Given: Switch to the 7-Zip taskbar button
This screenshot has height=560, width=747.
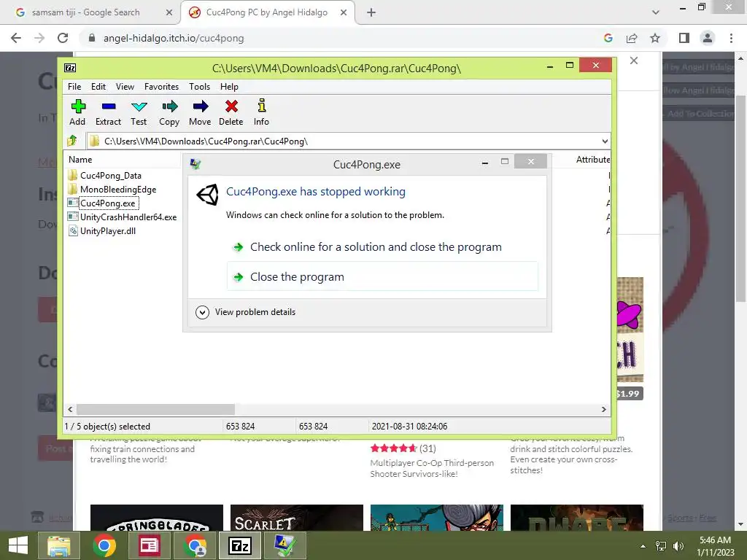Looking at the screenshot, I should 240,545.
